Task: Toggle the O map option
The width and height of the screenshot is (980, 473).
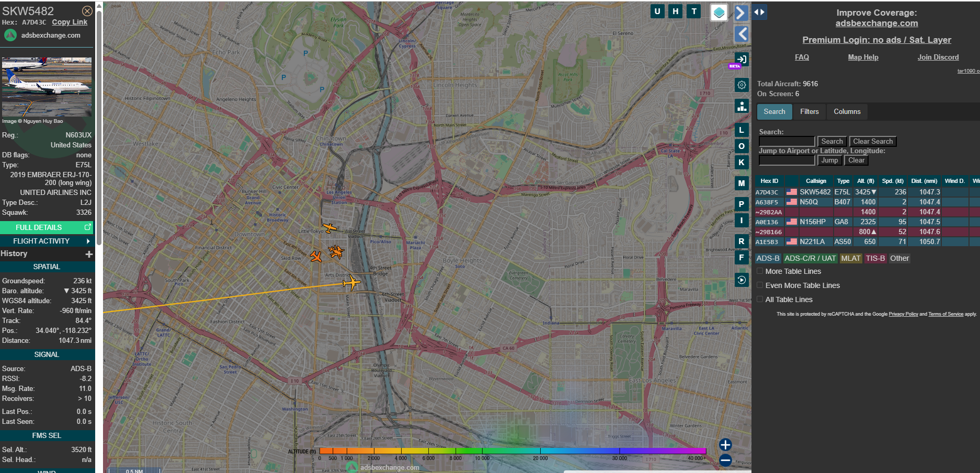Action: 742,146
